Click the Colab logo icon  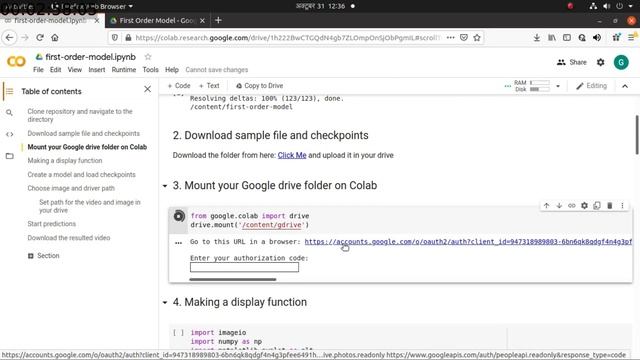click(16, 62)
